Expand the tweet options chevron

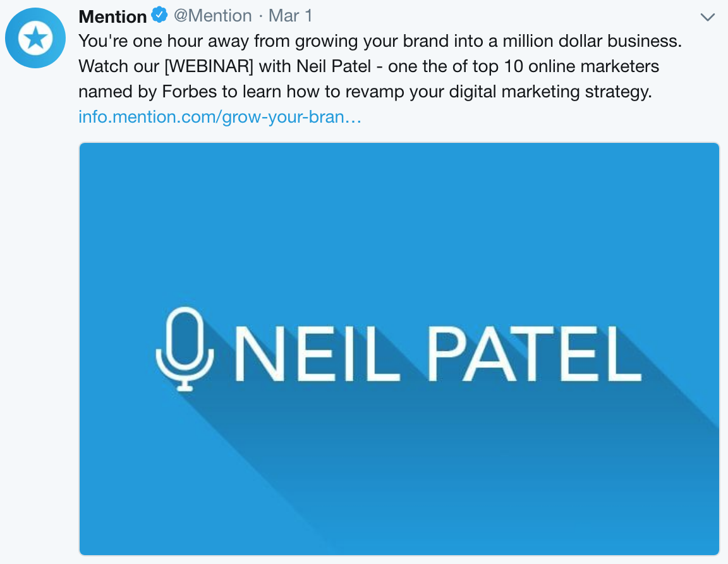[x=707, y=18]
